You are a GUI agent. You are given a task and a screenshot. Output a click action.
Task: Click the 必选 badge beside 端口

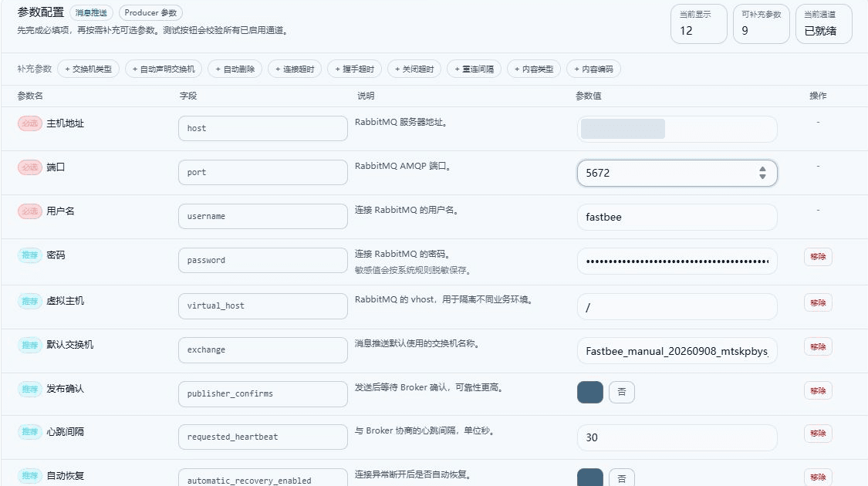(x=30, y=167)
